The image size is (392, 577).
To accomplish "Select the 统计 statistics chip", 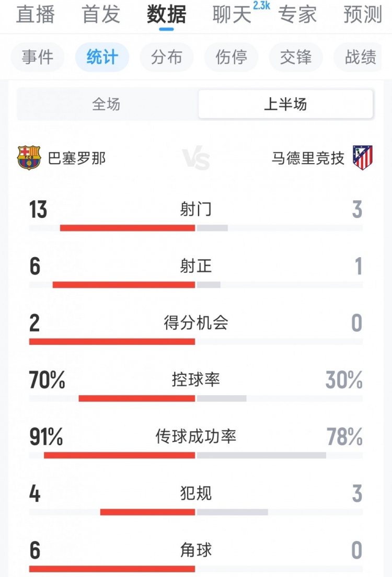I will tap(102, 57).
